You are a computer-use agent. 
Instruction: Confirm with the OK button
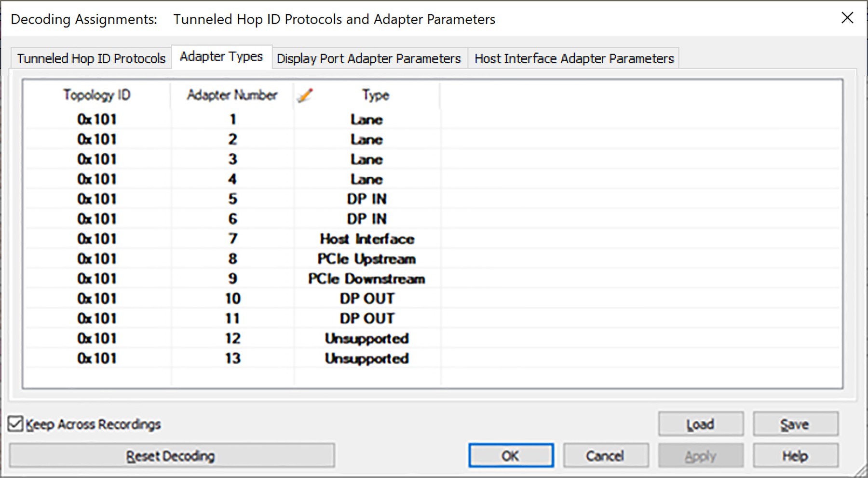[511, 455]
